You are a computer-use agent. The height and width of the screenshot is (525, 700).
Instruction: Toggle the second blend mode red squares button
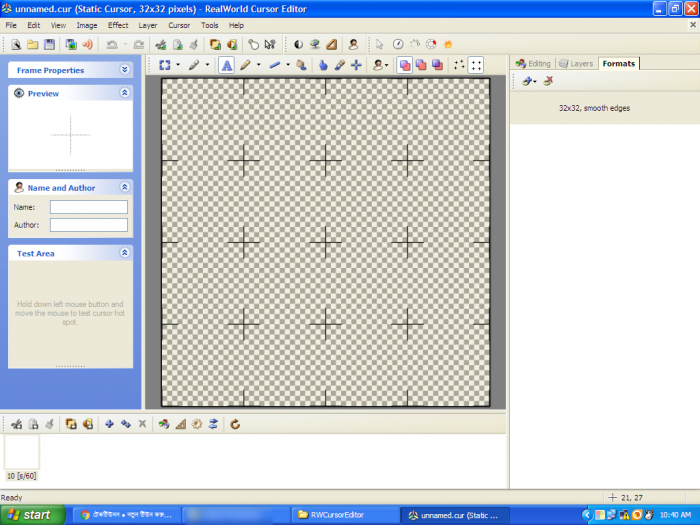pos(421,65)
